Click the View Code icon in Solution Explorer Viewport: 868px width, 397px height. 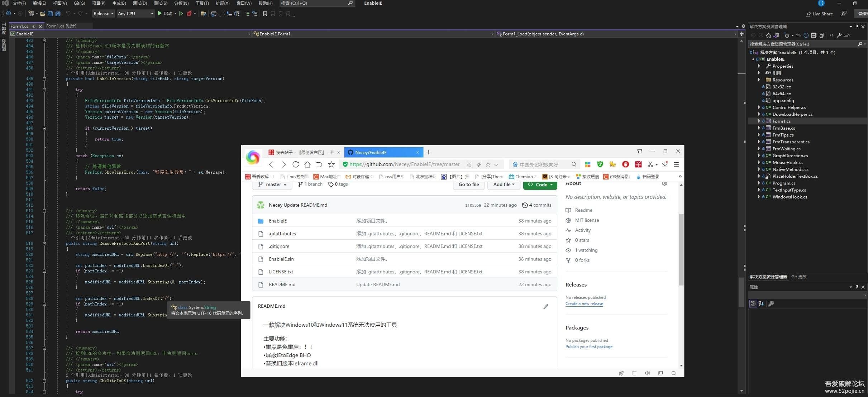pos(831,35)
